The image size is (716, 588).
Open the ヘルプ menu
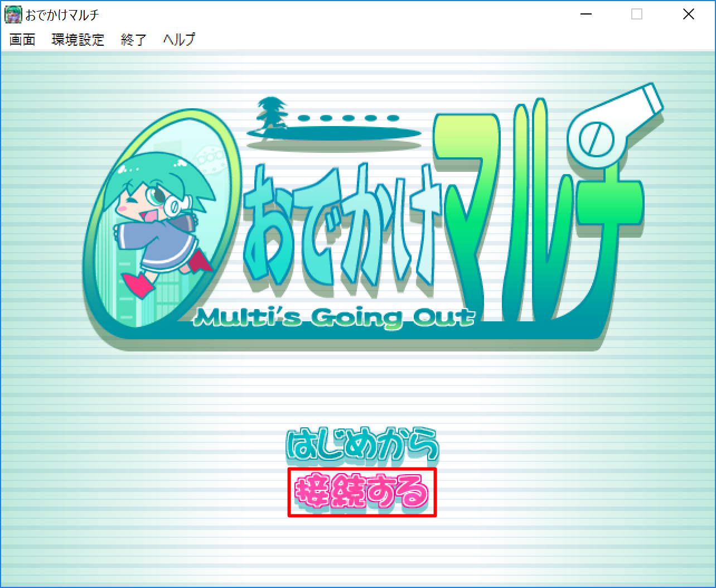pyautogui.click(x=179, y=40)
